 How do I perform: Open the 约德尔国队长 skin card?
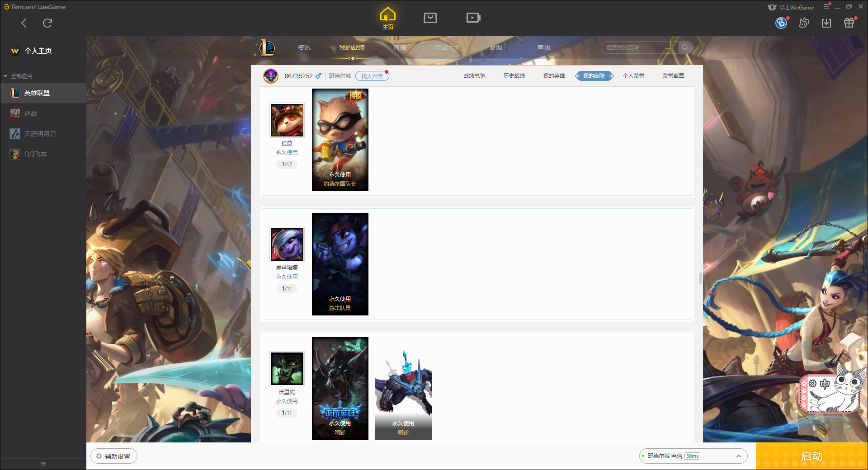click(x=340, y=140)
